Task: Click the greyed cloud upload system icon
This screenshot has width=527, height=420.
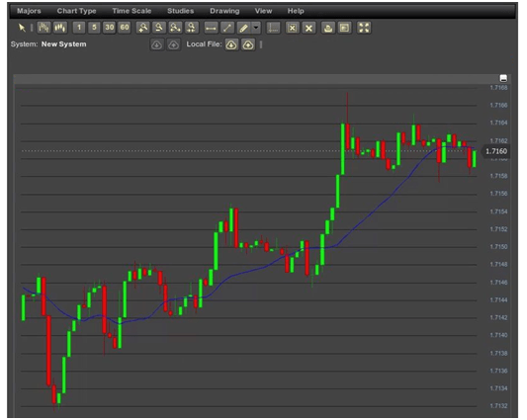Action: [x=173, y=44]
